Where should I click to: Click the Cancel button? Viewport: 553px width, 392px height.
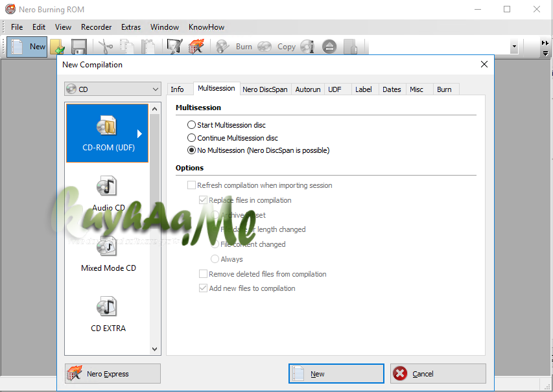(x=438, y=374)
